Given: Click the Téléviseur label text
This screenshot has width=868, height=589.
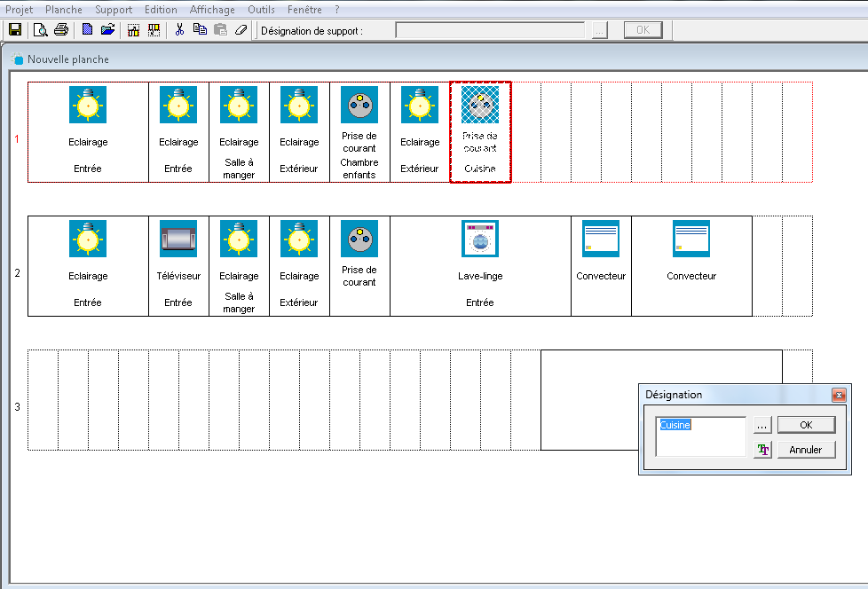Looking at the screenshot, I should pyautogui.click(x=178, y=276).
